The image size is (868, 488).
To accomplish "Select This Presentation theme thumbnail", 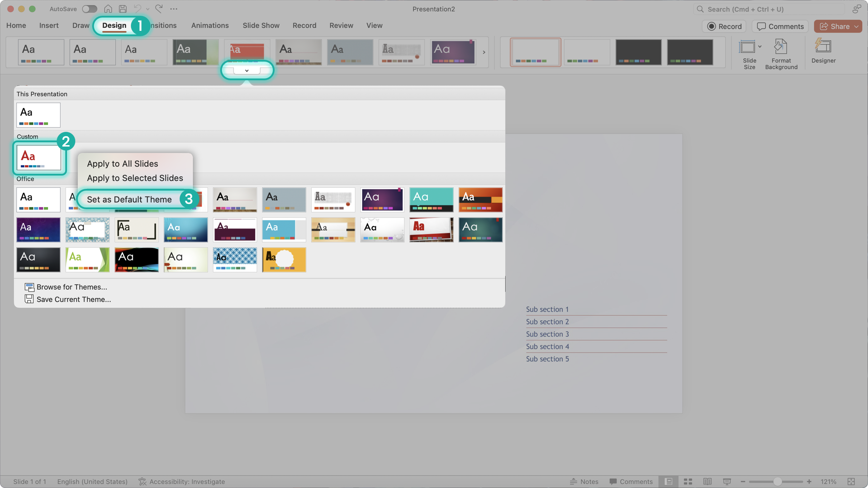I will [x=38, y=115].
